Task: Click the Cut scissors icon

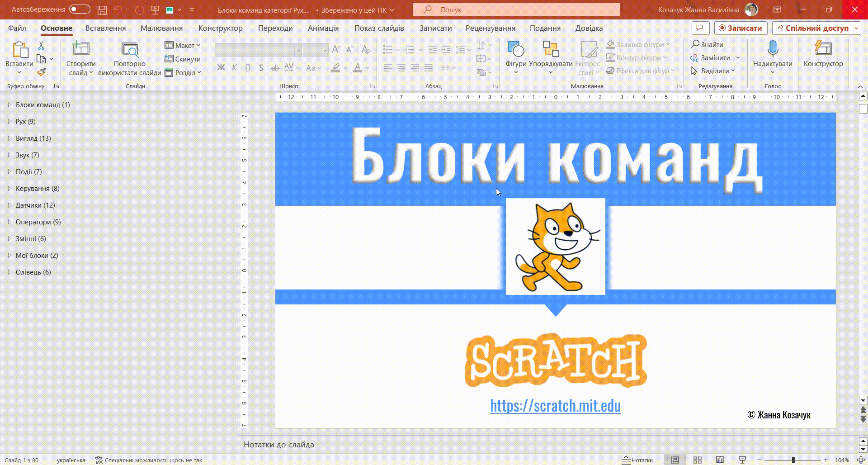Action: point(41,46)
